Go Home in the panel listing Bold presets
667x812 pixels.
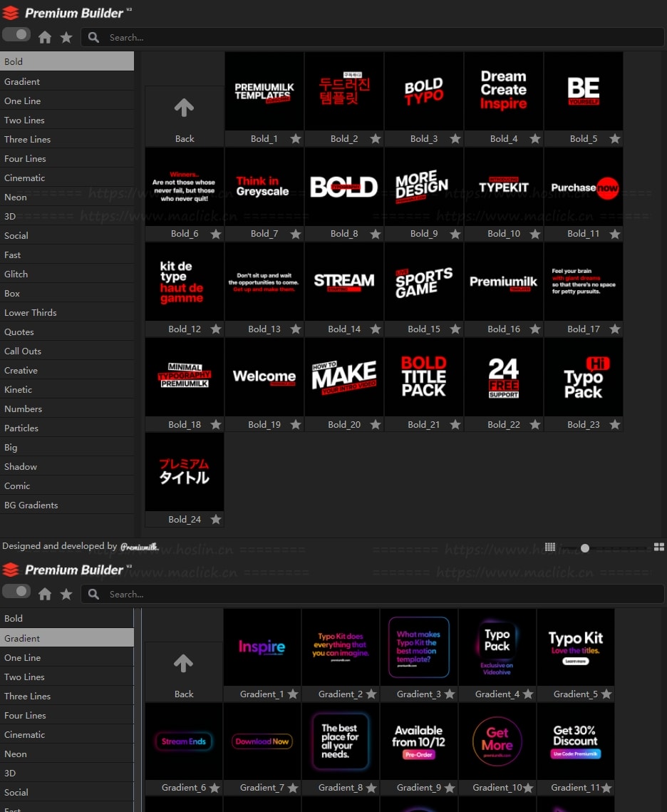45,37
